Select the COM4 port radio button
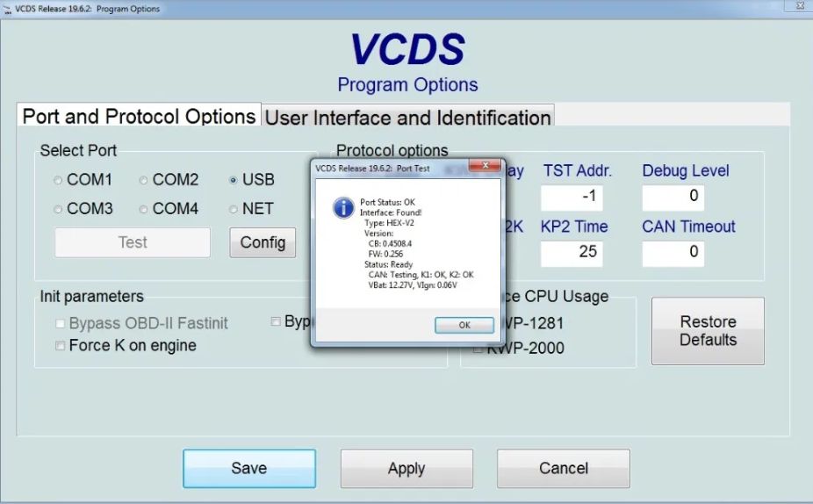This screenshot has width=813, height=504. [x=144, y=210]
